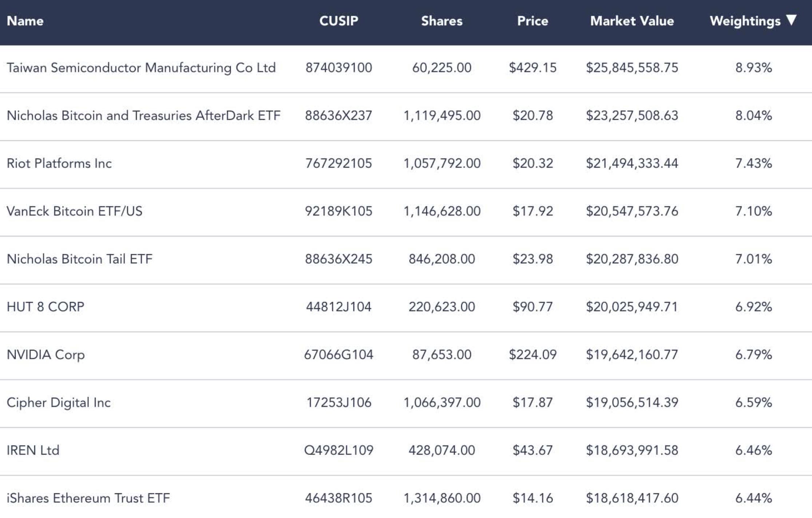Click the 8.93% weighting cell
The image size is (812, 518).
[753, 68]
